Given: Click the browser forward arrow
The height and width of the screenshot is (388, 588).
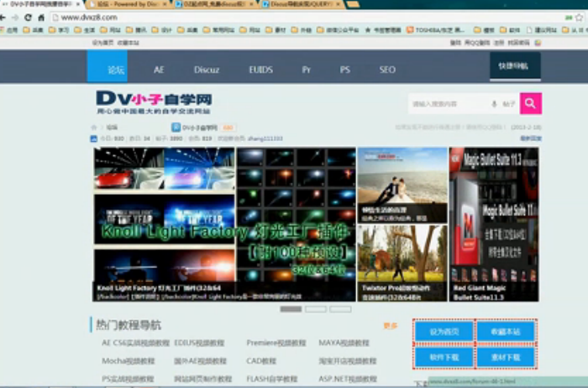Looking at the screenshot, I should (15, 18).
